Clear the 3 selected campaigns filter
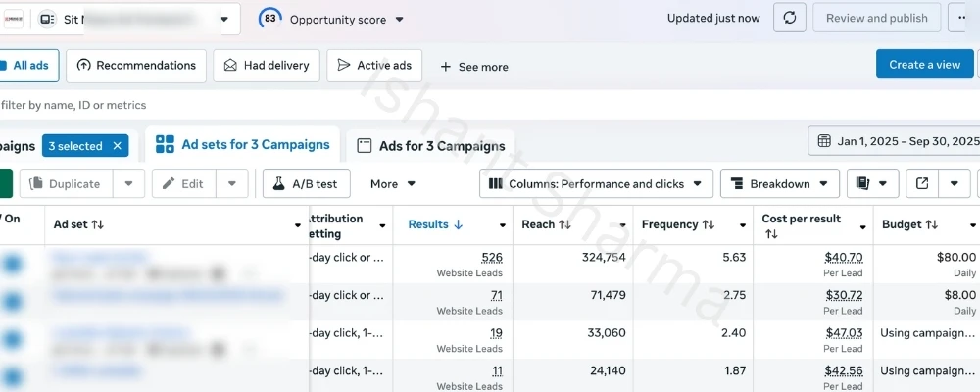This screenshot has width=980, height=392. click(118, 146)
